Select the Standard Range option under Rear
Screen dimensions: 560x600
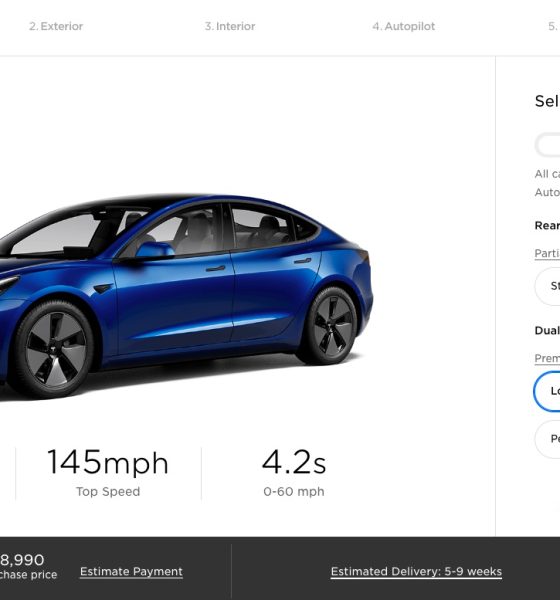547,286
